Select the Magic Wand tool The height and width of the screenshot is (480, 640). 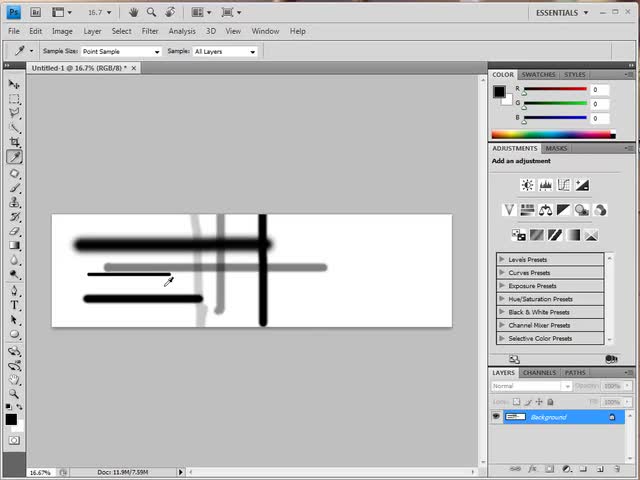14,128
